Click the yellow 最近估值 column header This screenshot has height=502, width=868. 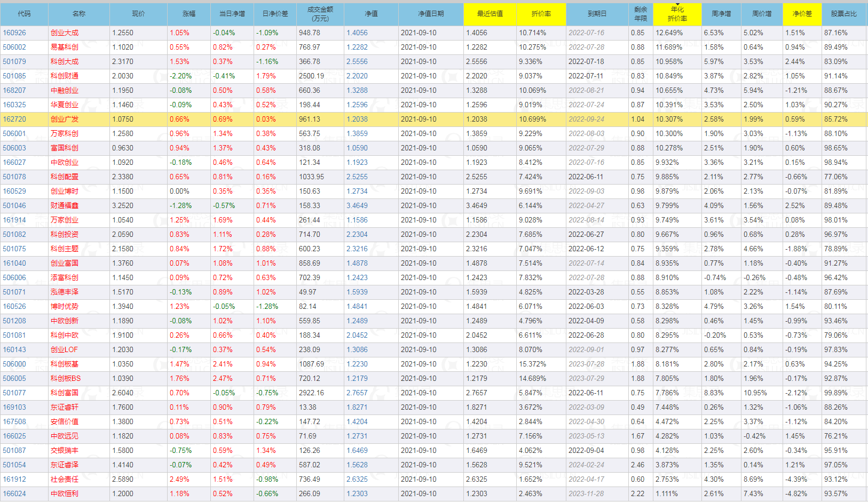[x=490, y=14]
